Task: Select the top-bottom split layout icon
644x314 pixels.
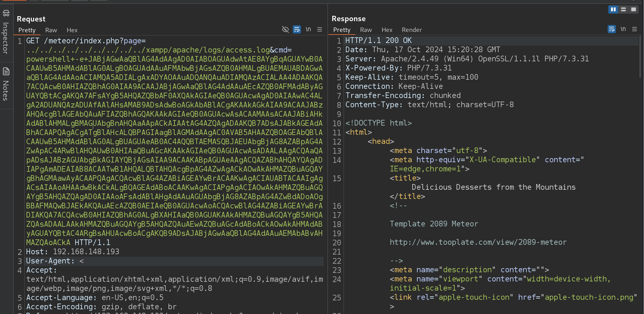Action: click(623, 9)
